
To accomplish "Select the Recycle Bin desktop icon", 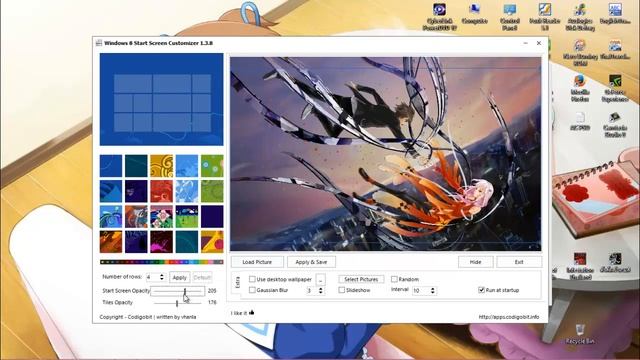I will click(580, 335).
